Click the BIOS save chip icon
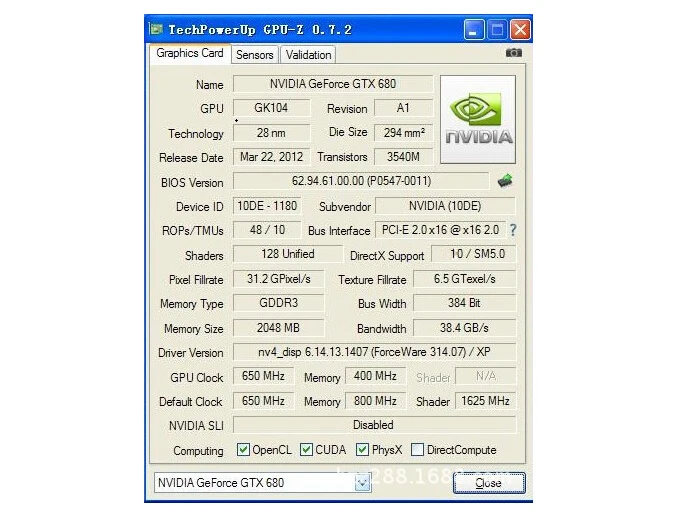 coord(505,180)
